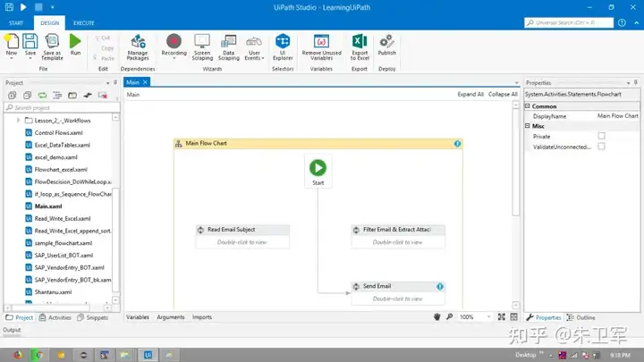Select Control Flows.xaml in project tree
The image size is (644, 362).
pos(58,132)
